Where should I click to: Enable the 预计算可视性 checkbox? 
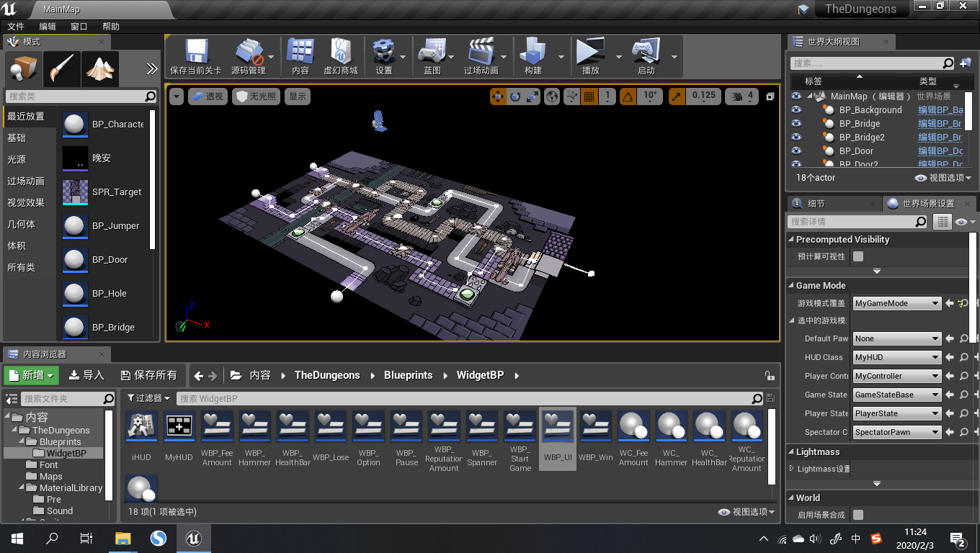tap(858, 256)
